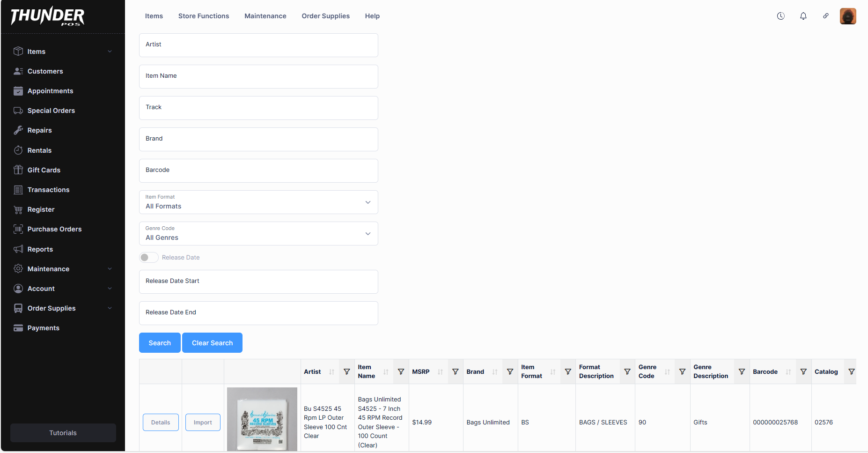Click the 45 RPM sleeves product thumbnail
The image size is (868, 453).
[262, 419]
